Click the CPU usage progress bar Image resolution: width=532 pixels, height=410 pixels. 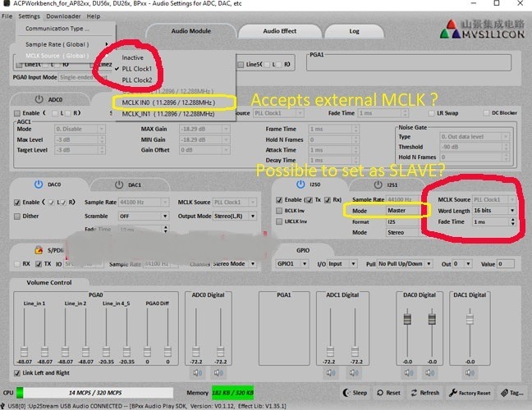point(94,393)
